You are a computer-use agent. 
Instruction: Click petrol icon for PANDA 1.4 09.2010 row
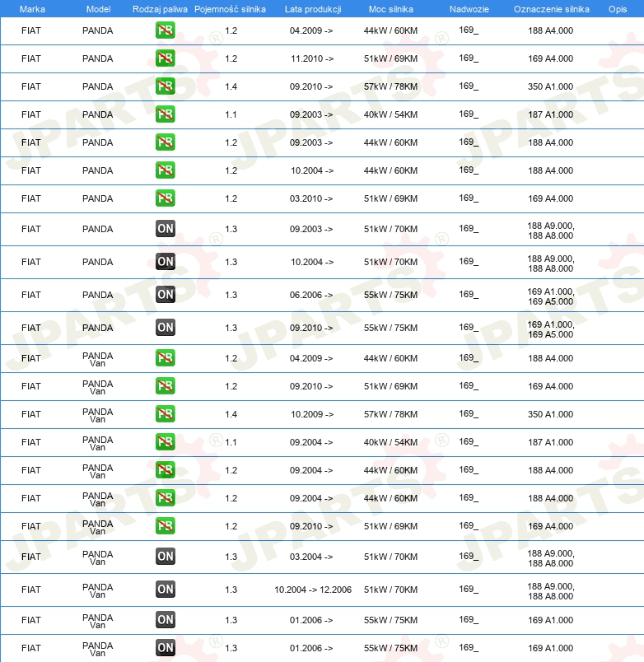coord(165,86)
